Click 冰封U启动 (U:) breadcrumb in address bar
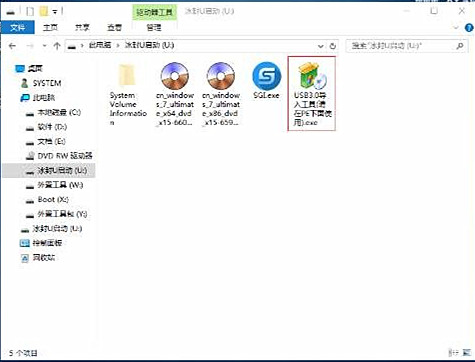Viewport: 475px width, 362px height. click(149, 45)
